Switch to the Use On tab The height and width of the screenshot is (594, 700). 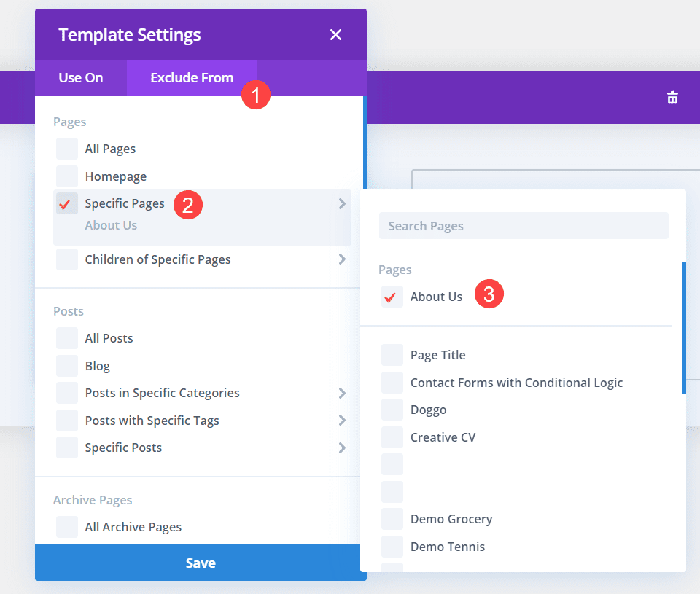pyautogui.click(x=81, y=78)
